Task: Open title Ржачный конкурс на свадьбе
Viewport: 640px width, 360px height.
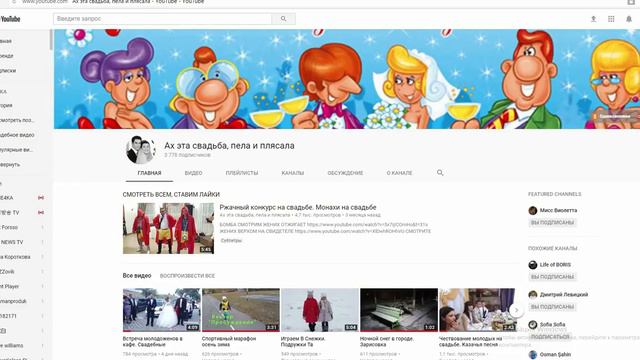Action: click(298, 207)
